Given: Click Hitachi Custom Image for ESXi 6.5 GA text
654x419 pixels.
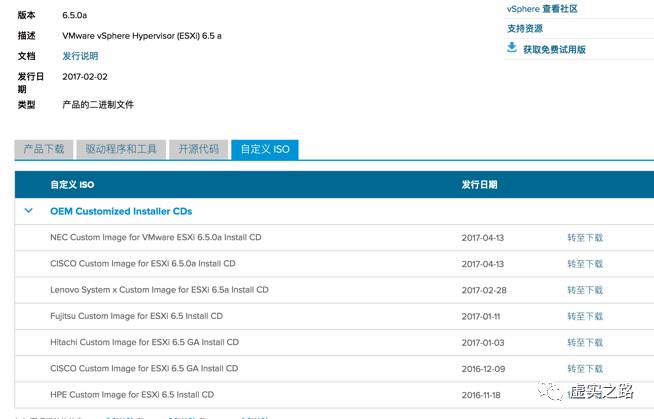Looking at the screenshot, I should [x=144, y=342].
